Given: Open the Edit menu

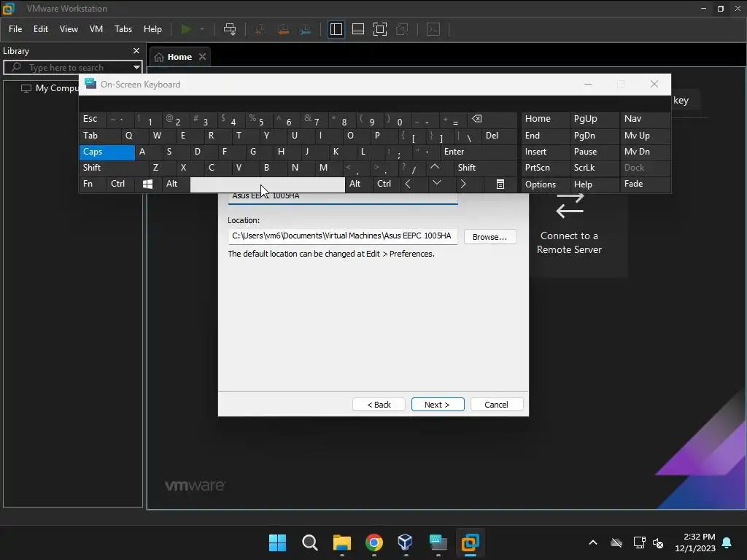Looking at the screenshot, I should point(41,29).
